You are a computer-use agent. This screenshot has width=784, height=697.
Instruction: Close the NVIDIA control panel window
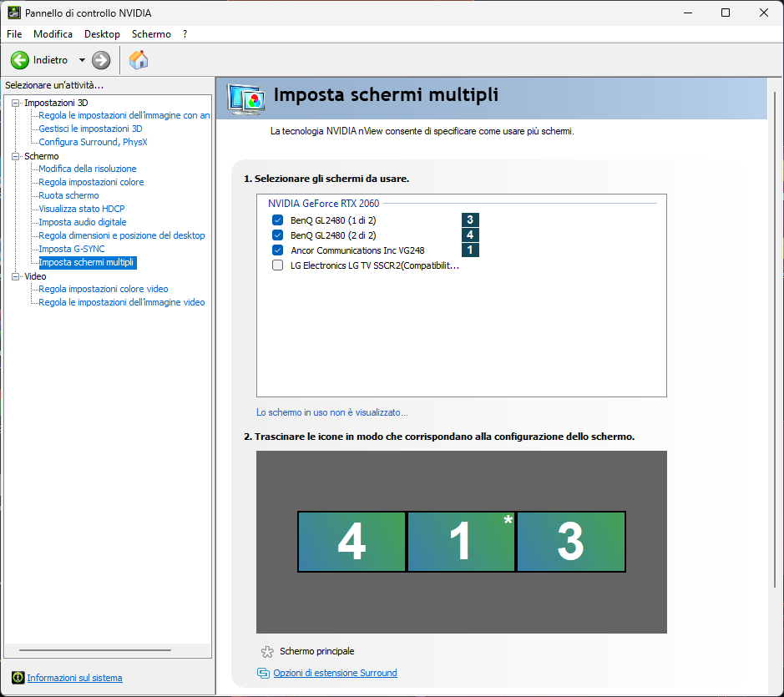763,13
